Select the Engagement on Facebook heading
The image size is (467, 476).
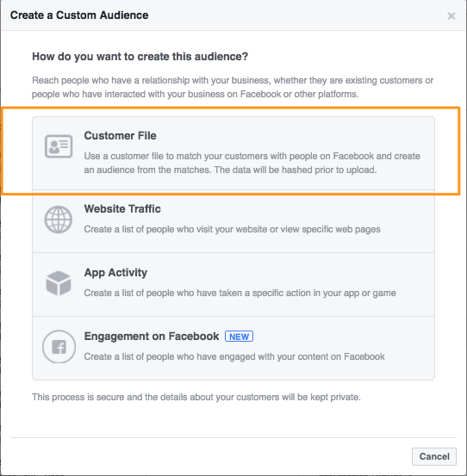152,337
